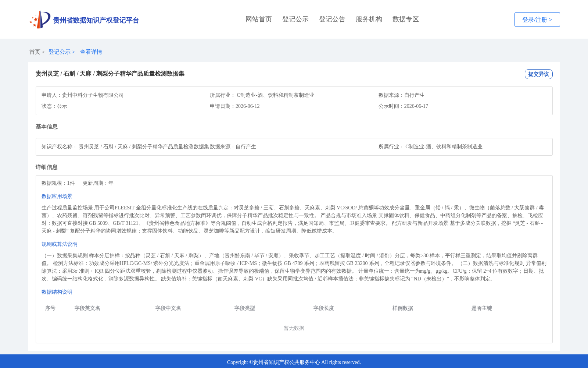Viewport: 588px width, 368px height.
Task: Click the 字段中文名 column header
Action: point(168,308)
